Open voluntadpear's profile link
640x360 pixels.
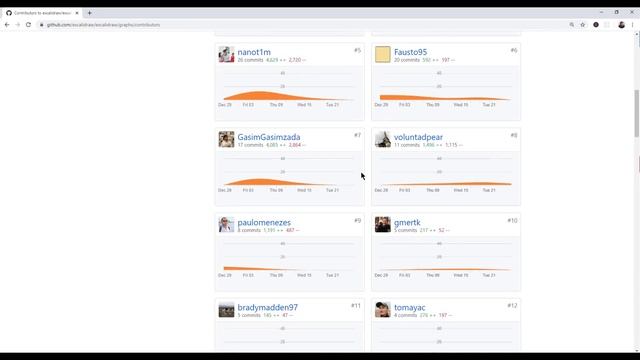pos(418,137)
